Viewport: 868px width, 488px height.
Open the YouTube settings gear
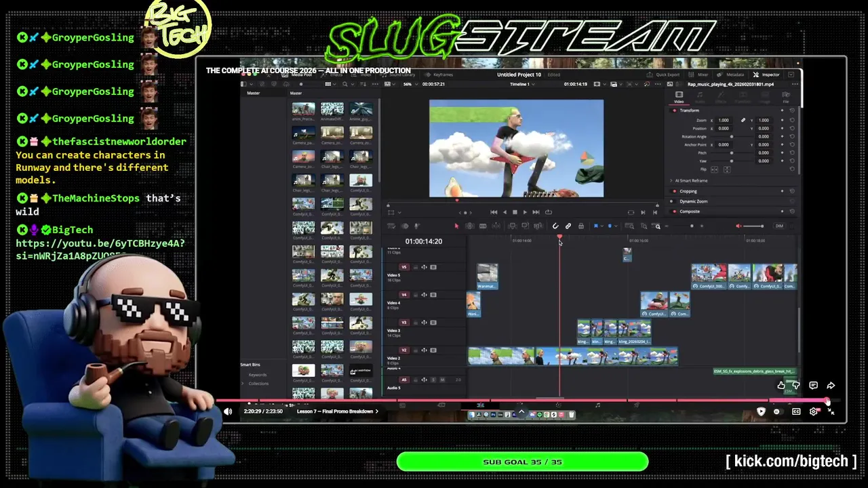click(813, 411)
